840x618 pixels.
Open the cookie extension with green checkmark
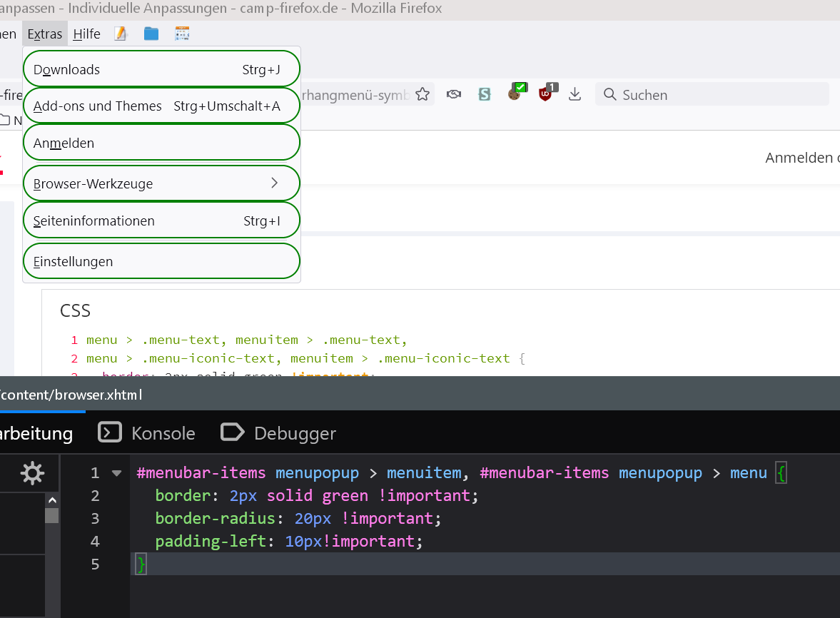click(x=515, y=93)
